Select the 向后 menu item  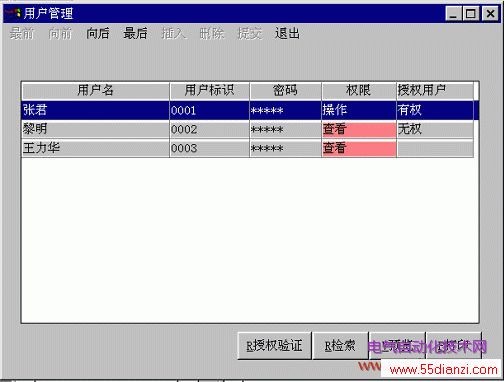click(98, 34)
